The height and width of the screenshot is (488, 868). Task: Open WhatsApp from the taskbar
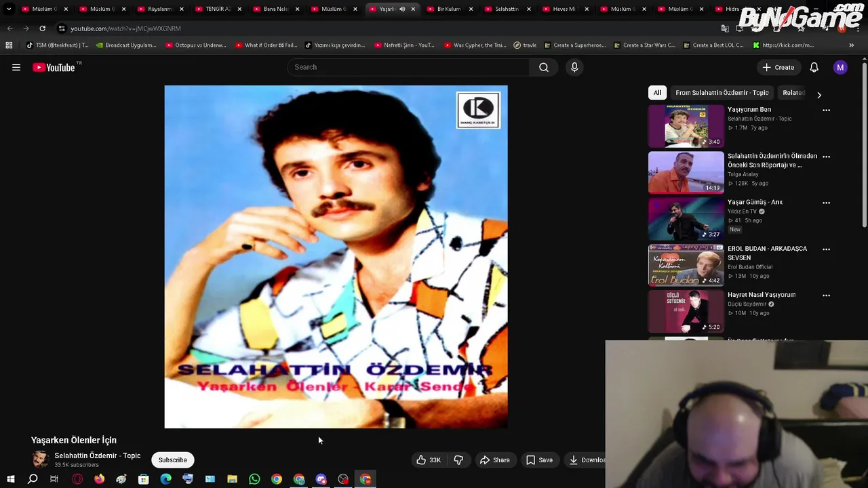coord(254,479)
